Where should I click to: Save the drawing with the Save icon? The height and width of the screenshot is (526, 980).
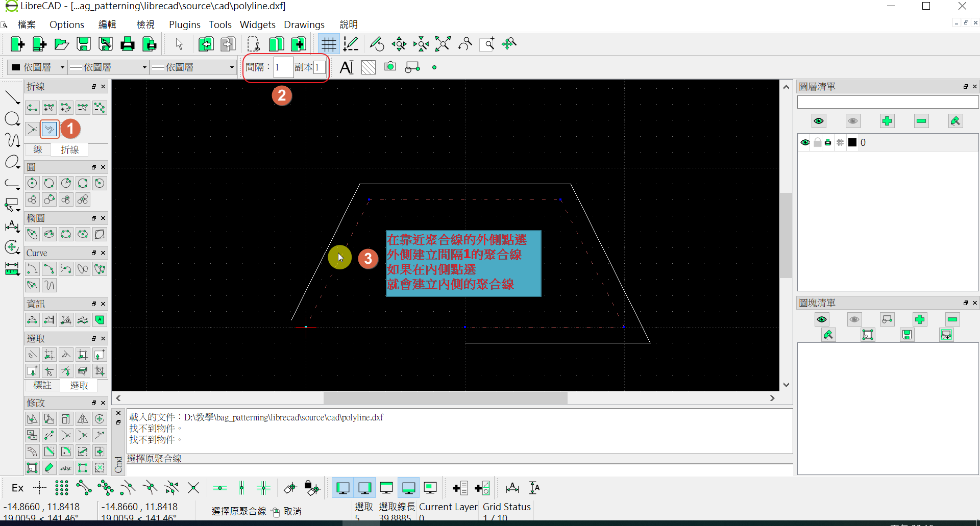tap(84, 44)
